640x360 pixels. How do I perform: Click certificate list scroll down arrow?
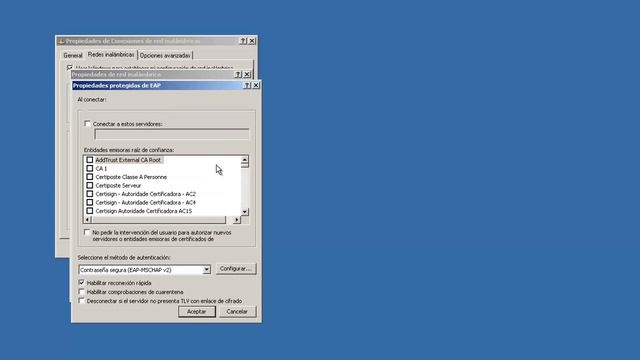click(244, 212)
